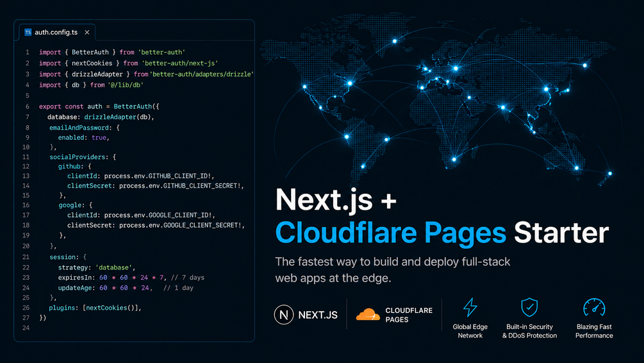
Task: Click the 'plugins: [nextCookies()],' line
Action: point(95,307)
